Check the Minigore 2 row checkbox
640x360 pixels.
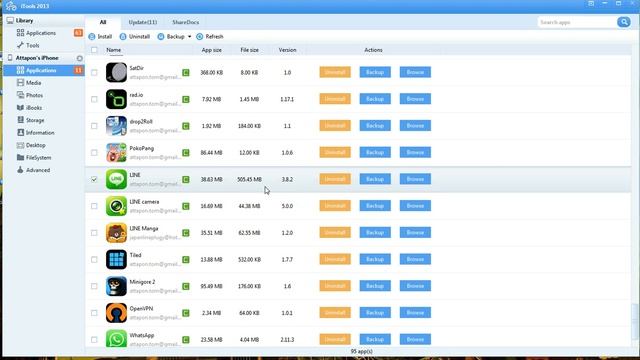click(x=94, y=286)
